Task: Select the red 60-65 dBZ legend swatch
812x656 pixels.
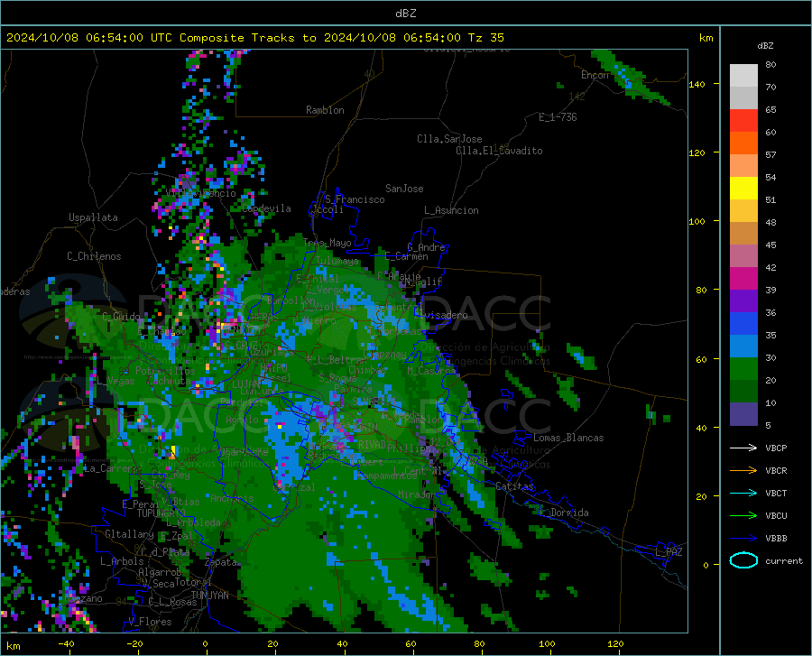Action: click(743, 121)
